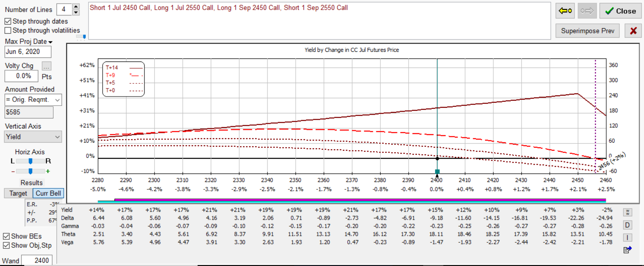The image size is (644, 266).
Task: Click the Volty Chg '0.0%' input field
Action: coord(21,76)
